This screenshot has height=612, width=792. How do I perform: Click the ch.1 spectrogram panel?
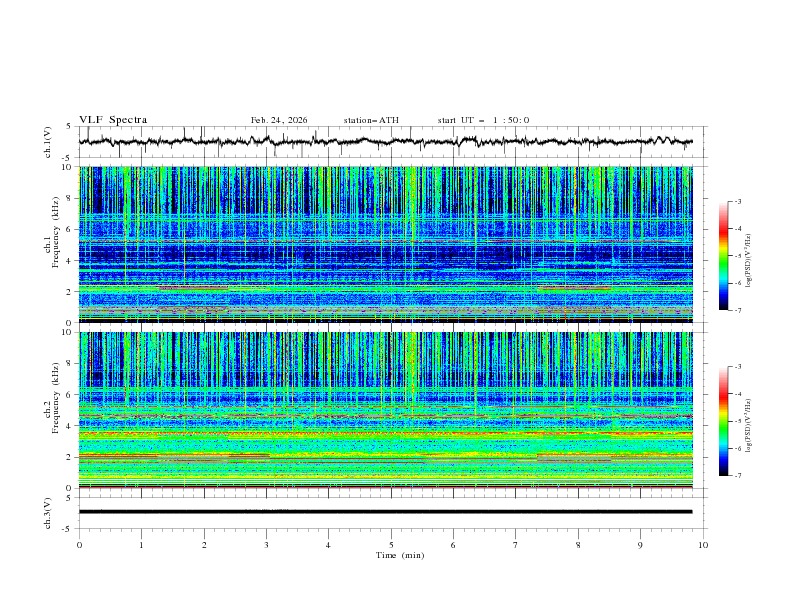[x=385, y=244]
